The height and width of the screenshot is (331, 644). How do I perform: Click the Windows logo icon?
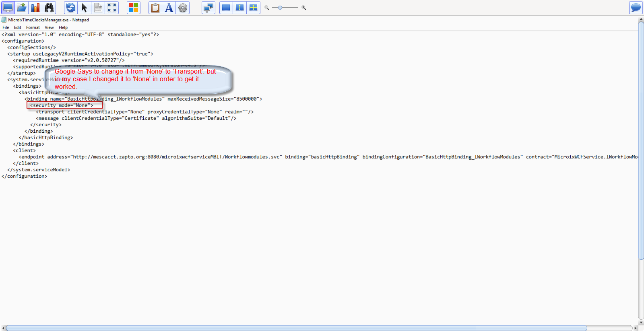point(133,8)
